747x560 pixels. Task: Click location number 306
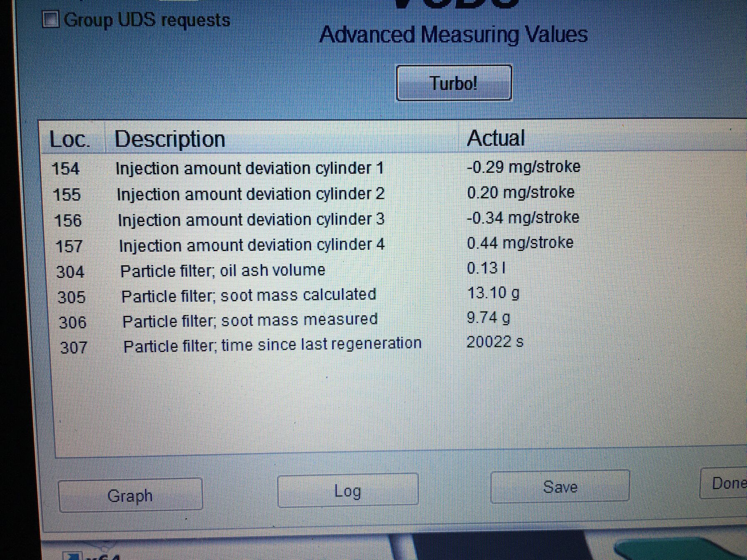coord(73,322)
